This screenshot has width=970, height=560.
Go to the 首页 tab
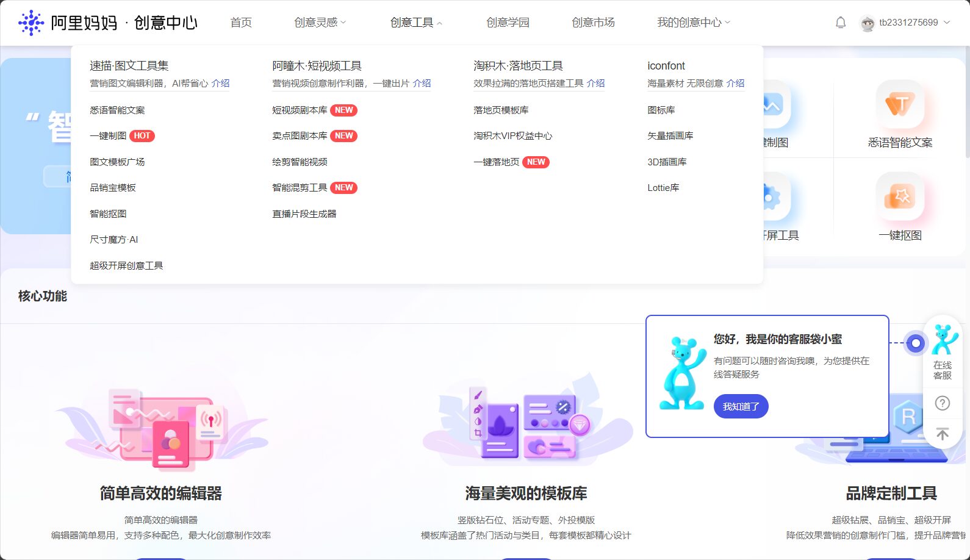(x=241, y=23)
